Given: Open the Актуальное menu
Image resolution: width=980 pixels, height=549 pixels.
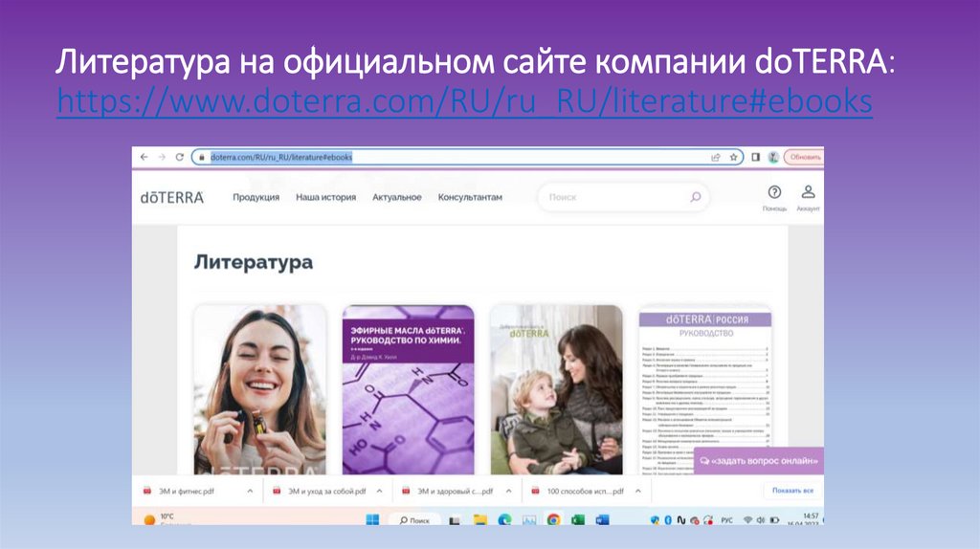Looking at the screenshot, I should coord(397,197).
